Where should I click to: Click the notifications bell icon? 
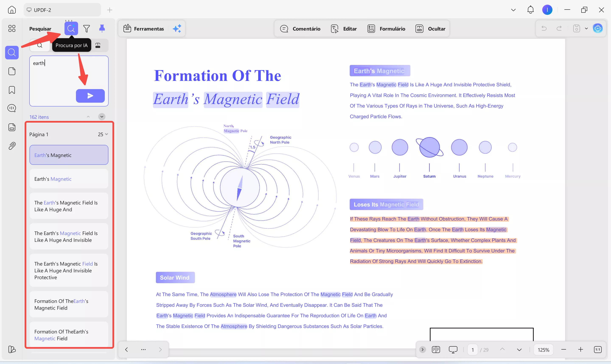click(530, 10)
